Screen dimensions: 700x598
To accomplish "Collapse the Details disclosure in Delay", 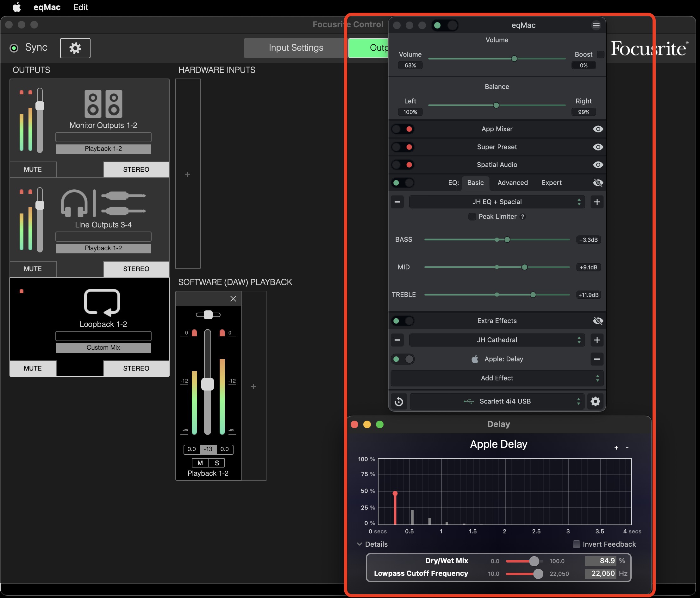I will tap(359, 544).
